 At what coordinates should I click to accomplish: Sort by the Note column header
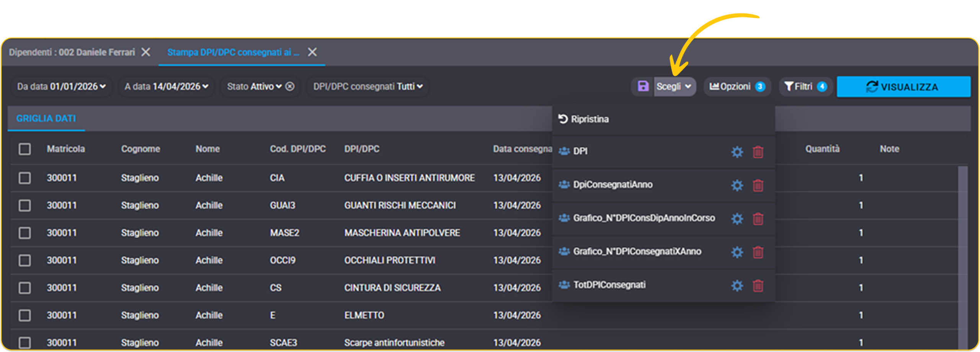(889, 149)
